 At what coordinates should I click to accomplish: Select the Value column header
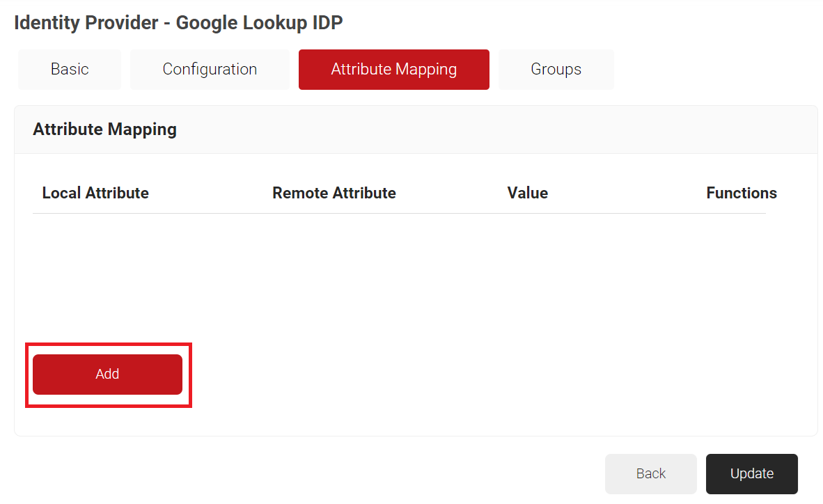(x=527, y=193)
